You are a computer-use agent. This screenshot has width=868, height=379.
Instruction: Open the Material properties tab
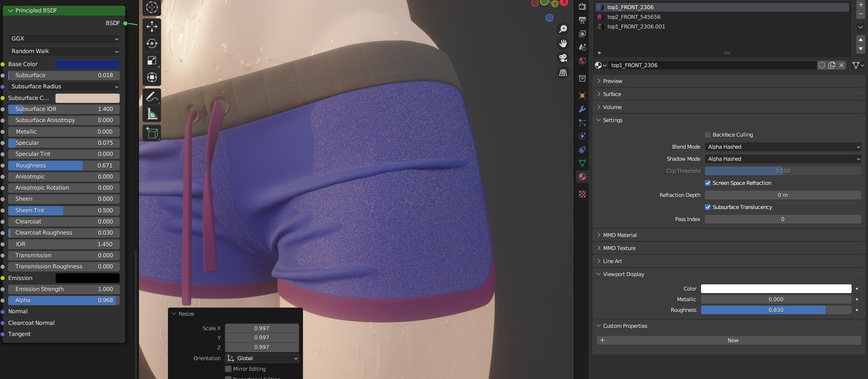(x=582, y=177)
